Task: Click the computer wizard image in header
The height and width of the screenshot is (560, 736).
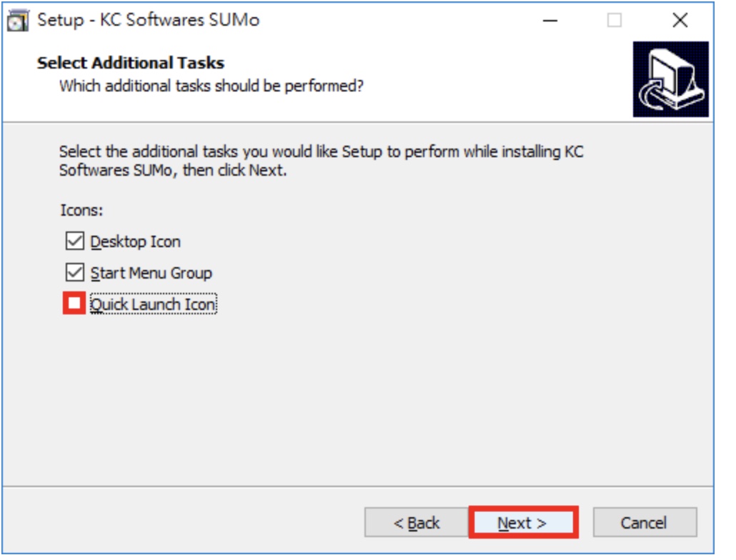Action: (670, 79)
